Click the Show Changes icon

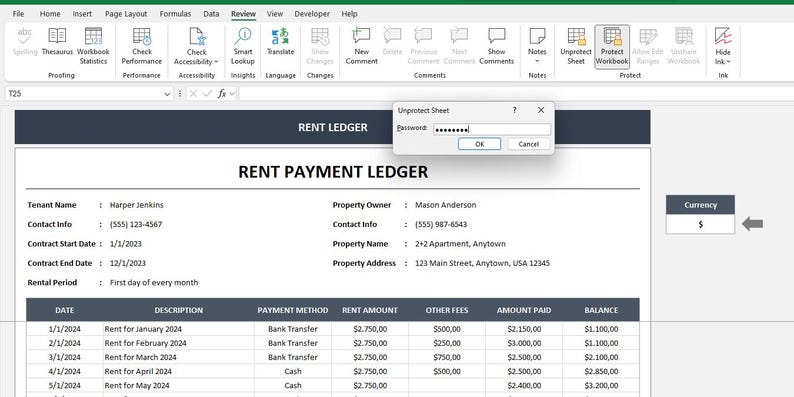[x=320, y=47]
